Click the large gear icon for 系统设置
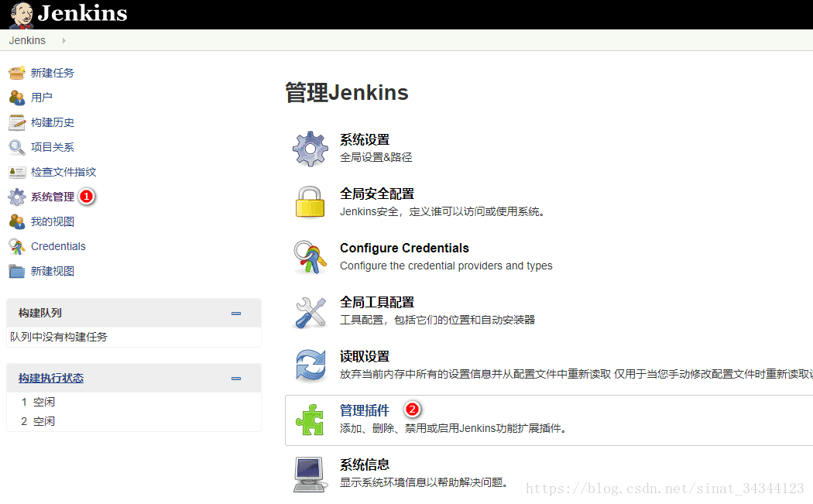Viewport: 813px width, 504px height. [310, 149]
